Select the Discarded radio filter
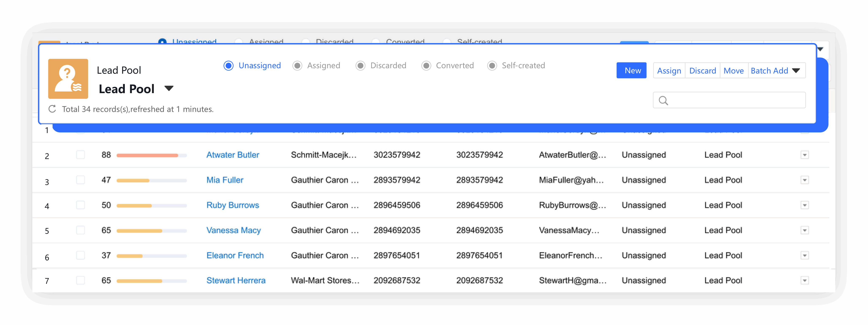Viewport: 868px width, 325px height. (x=360, y=65)
